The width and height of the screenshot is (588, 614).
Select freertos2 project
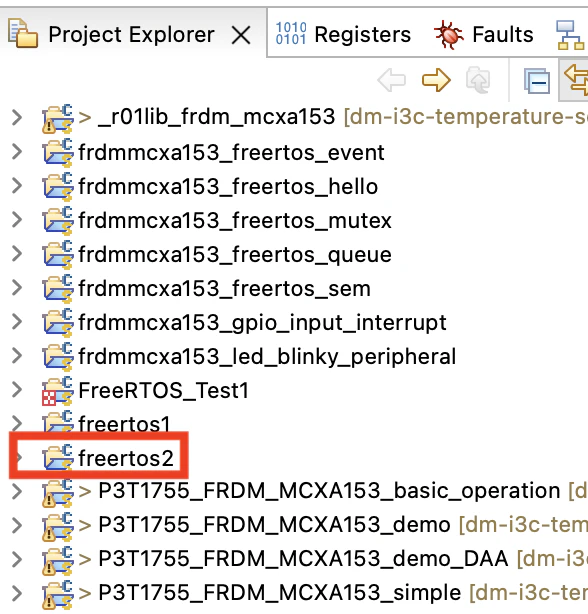tap(126, 458)
